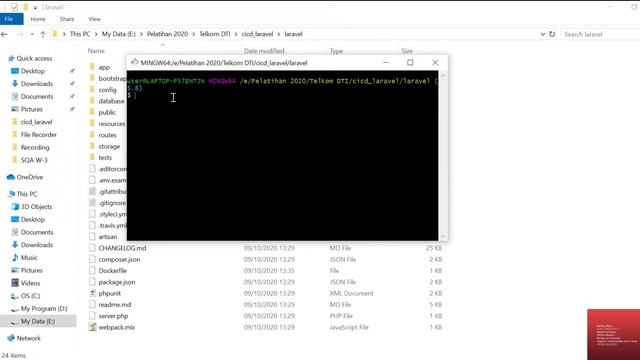640x360 pixels.
Task: Sort files by Size column
Action: tap(407, 51)
